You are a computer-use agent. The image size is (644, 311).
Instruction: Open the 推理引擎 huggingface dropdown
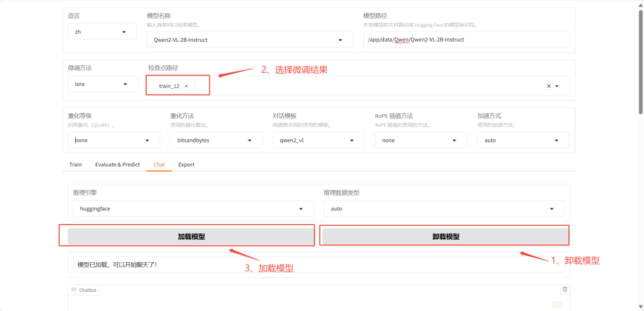pyautogui.click(x=193, y=209)
